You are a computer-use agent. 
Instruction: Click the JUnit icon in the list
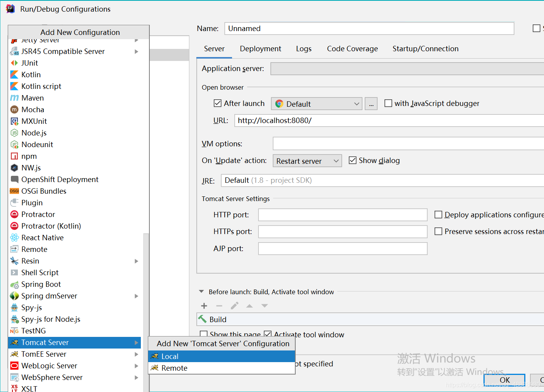coord(14,63)
